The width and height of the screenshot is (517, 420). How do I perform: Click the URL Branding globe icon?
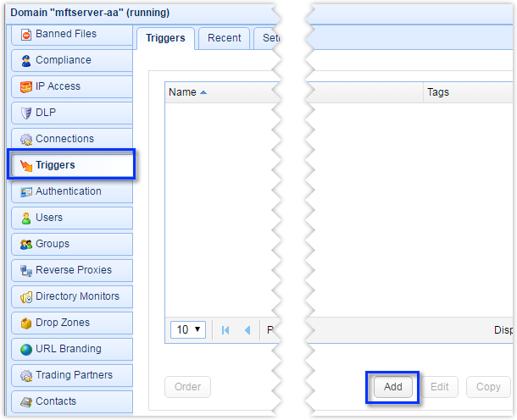pos(26,350)
